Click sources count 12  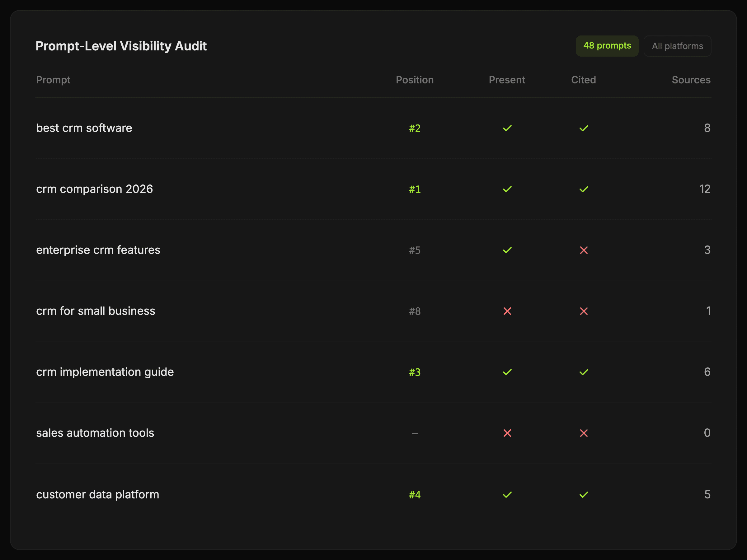point(704,189)
